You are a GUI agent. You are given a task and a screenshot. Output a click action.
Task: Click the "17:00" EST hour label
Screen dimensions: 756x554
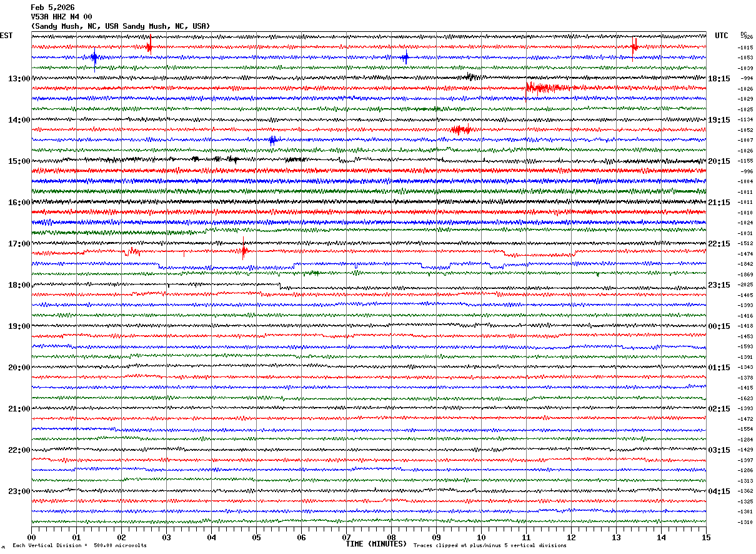coord(19,244)
